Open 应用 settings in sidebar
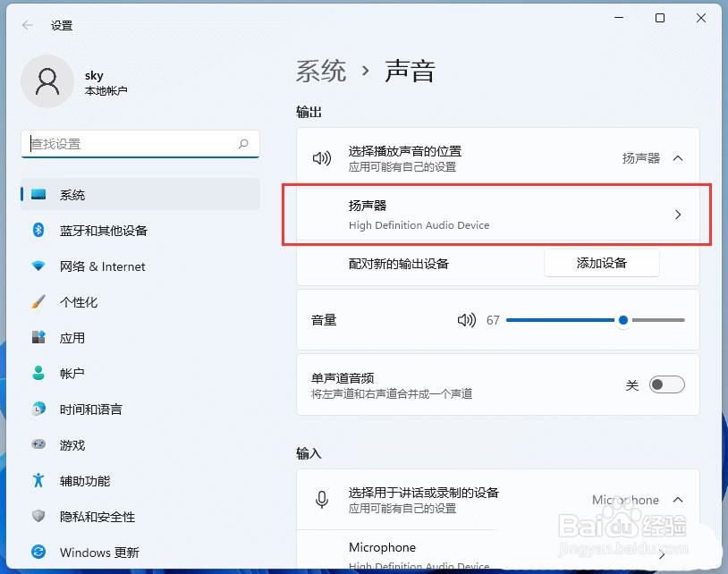The width and height of the screenshot is (728, 574). point(140,337)
